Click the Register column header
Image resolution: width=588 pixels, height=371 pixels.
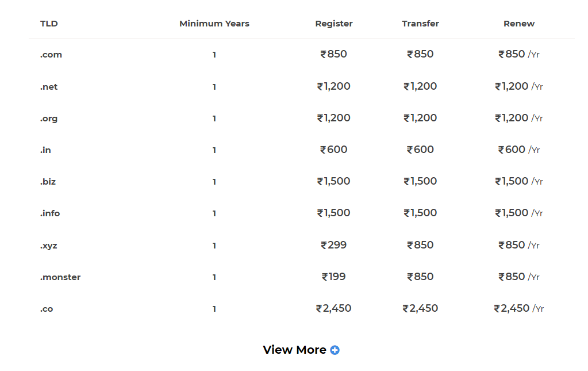click(x=334, y=24)
